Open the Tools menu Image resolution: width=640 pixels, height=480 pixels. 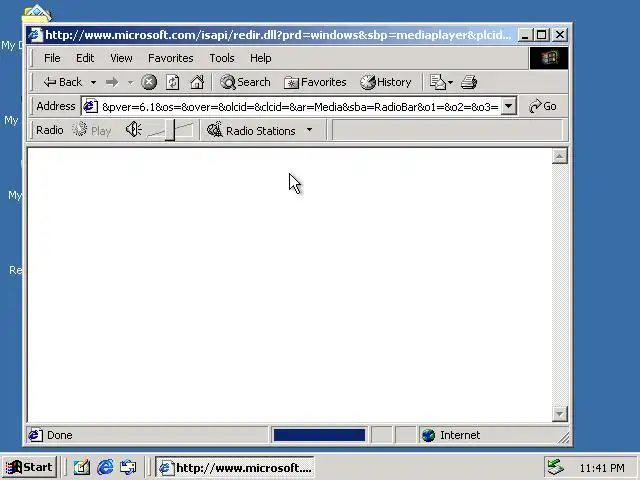click(222, 58)
